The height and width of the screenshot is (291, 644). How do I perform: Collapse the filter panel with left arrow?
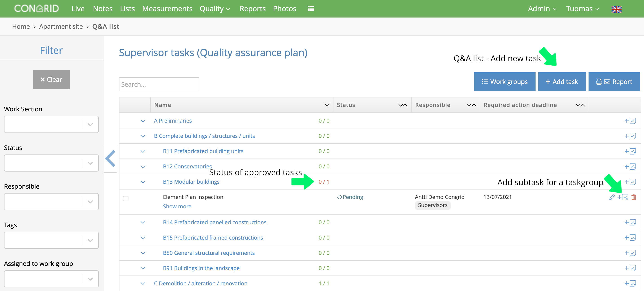point(110,159)
